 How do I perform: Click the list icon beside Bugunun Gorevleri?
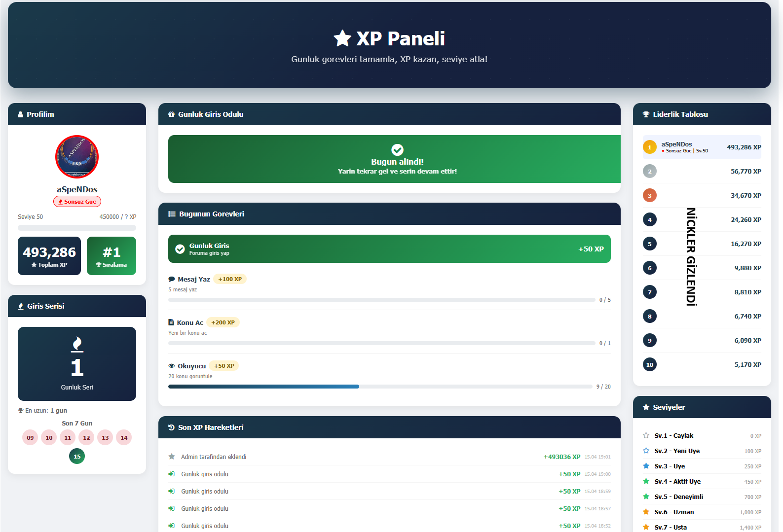coord(172,214)
